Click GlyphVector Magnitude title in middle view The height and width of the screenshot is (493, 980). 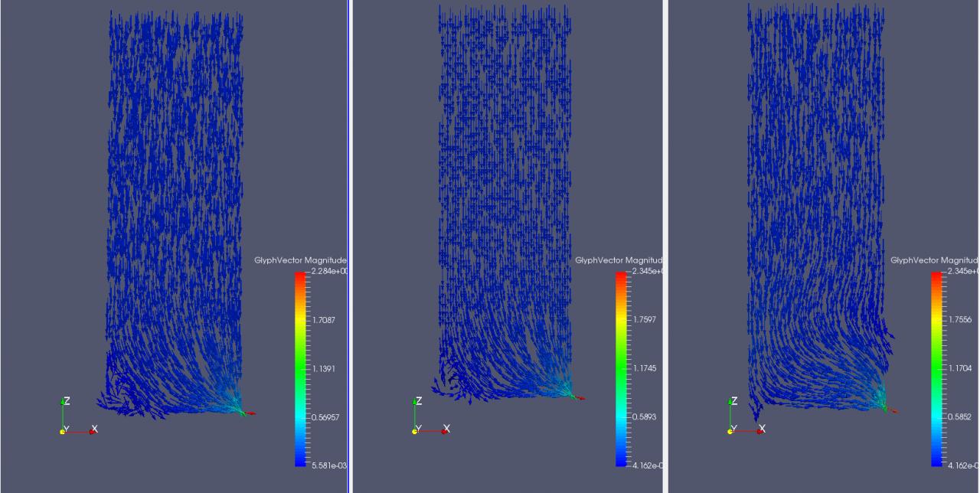pyautogui.click(x=619, y=260)
